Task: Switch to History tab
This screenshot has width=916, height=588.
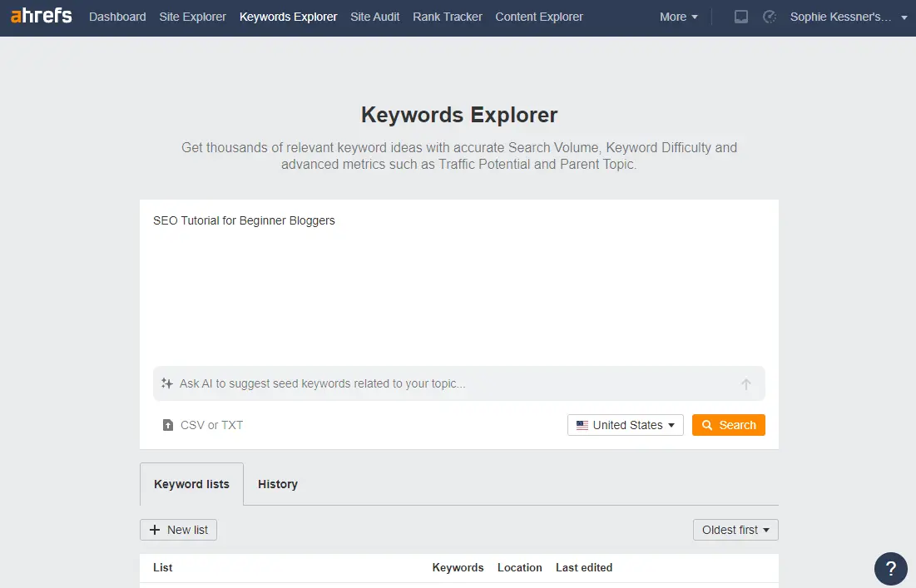Action: click(278, 484)
